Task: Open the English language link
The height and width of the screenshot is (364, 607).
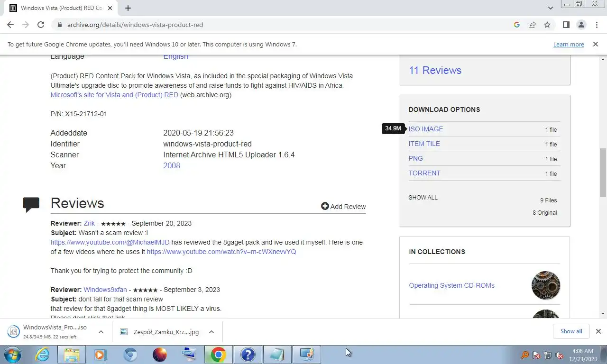Action: tap(175, 56)
